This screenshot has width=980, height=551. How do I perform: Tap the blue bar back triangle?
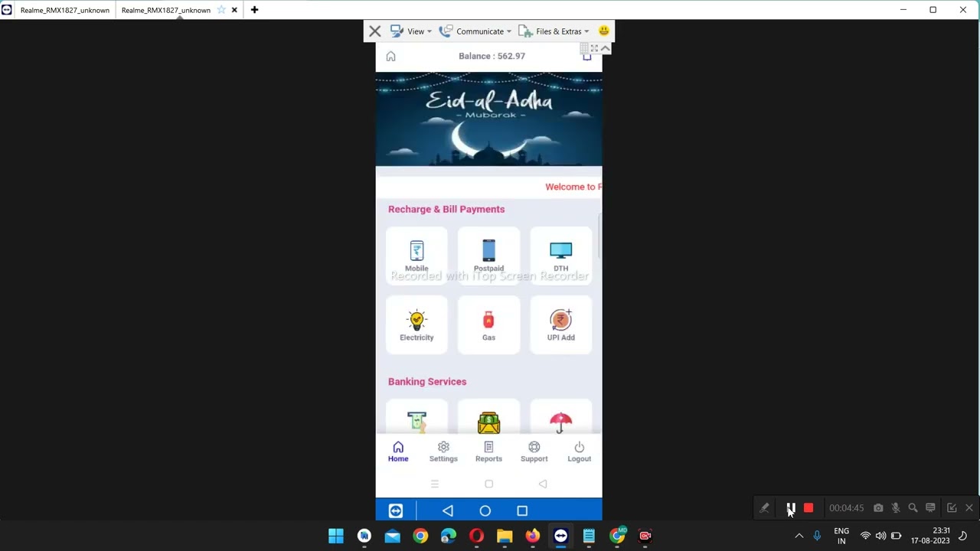(x=448, y=510)
